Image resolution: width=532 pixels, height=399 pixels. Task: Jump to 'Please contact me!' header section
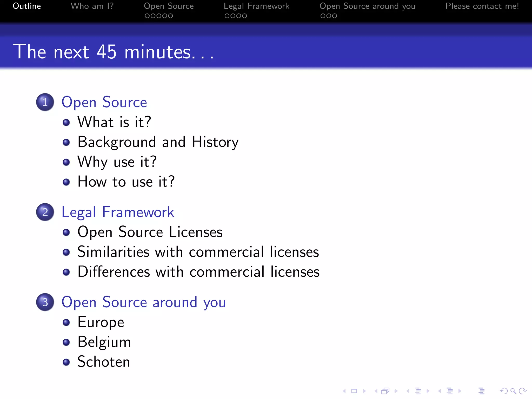click(482, 6)
